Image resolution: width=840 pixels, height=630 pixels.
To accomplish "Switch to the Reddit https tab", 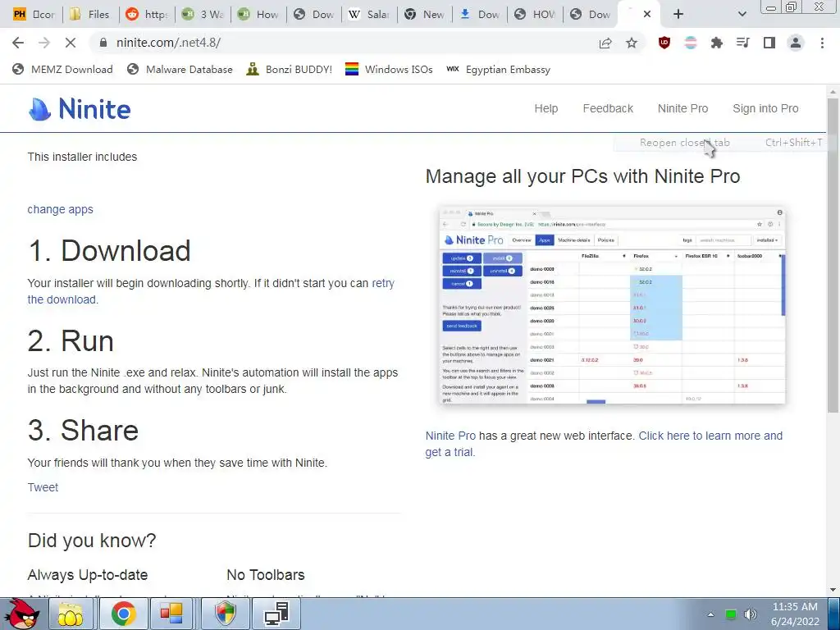I will (147, 14).
